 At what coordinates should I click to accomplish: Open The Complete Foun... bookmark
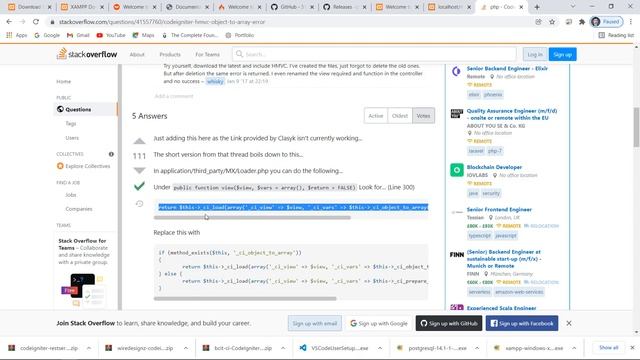[190, 35]
